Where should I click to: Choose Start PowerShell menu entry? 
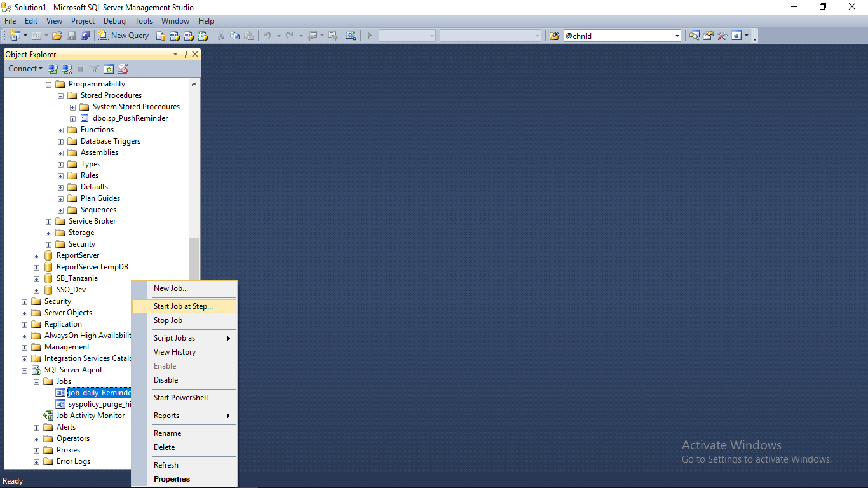click(184, 398)
